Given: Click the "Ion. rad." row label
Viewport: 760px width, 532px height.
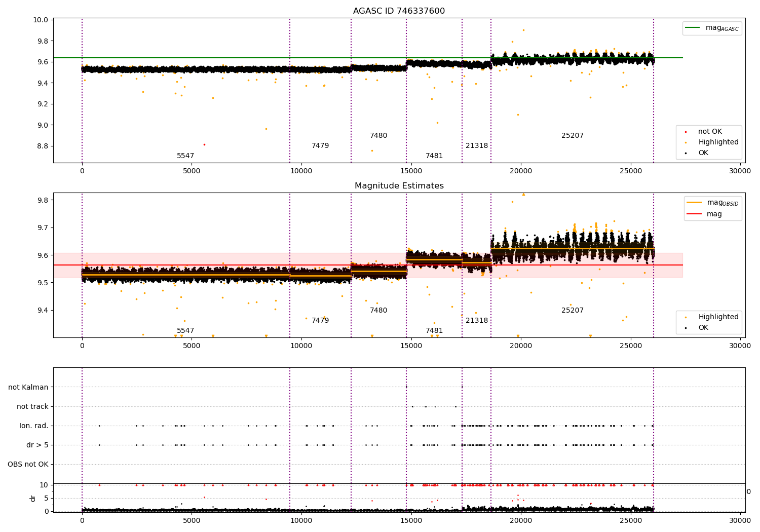Looking at the screenshot, I should point(34,426).
